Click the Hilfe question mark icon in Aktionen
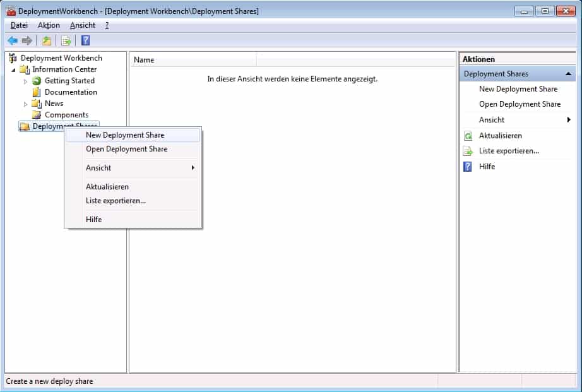 coord(468,167)
